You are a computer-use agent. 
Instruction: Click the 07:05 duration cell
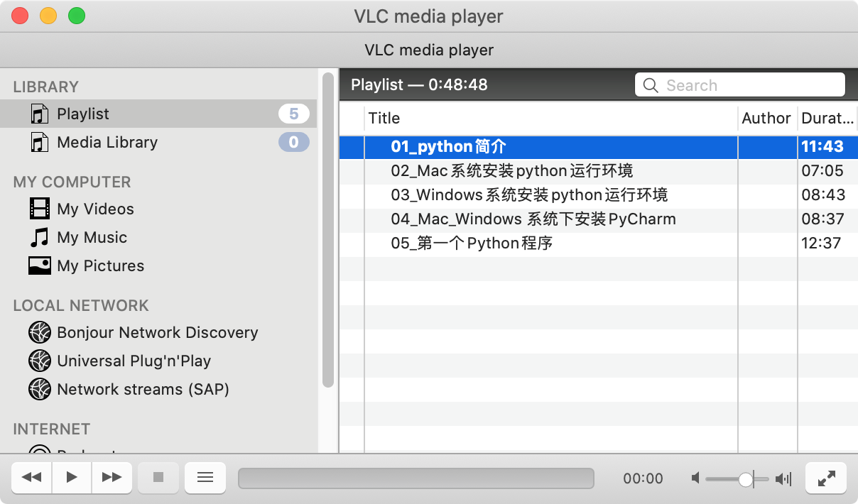click(x=822, y=170)
